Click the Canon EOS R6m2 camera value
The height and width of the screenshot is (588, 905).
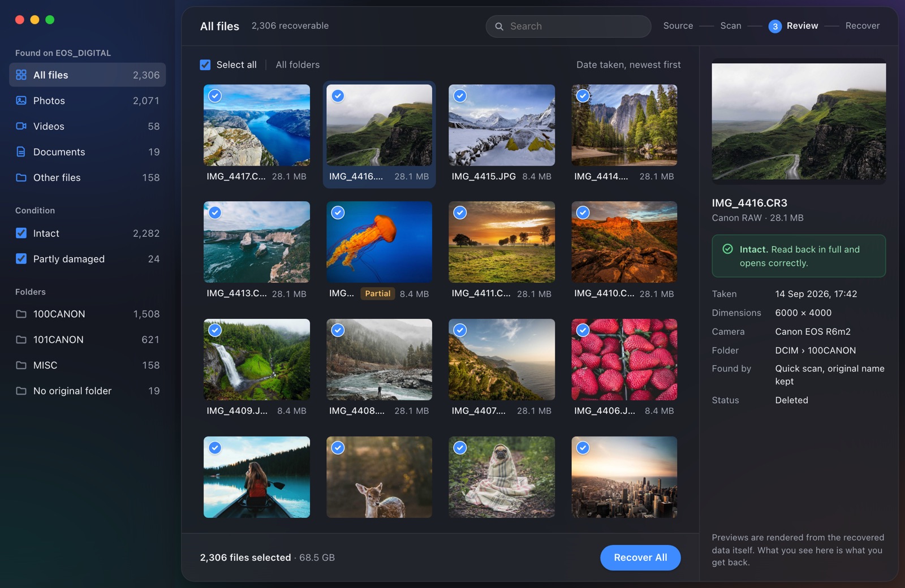813,331
